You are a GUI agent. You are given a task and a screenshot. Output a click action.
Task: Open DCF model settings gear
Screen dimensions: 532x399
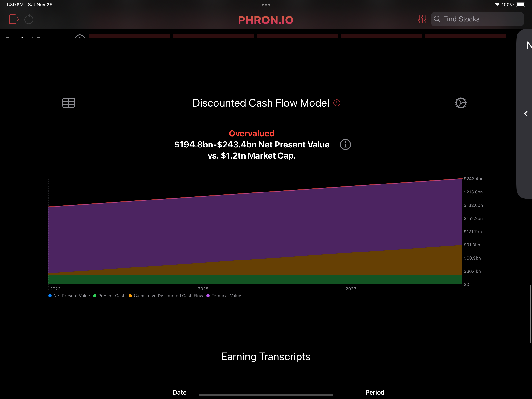(461, 103)
